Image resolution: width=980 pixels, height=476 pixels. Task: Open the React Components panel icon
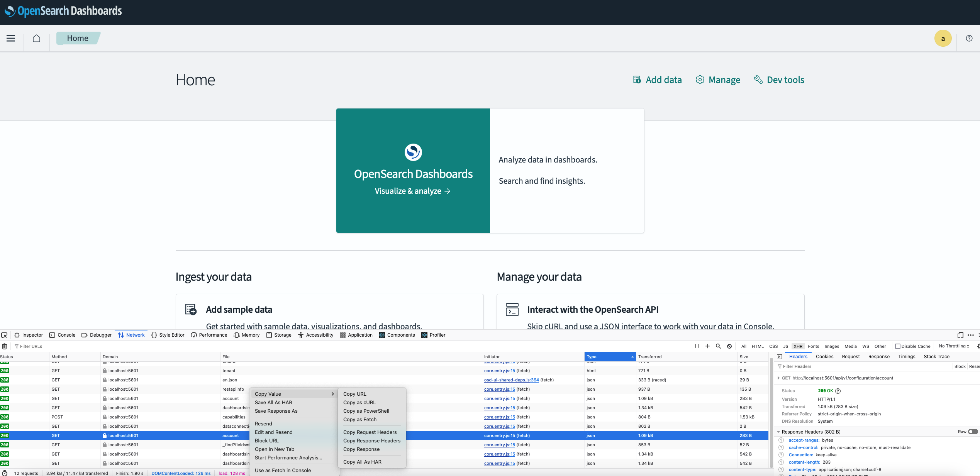click(381, 335)
